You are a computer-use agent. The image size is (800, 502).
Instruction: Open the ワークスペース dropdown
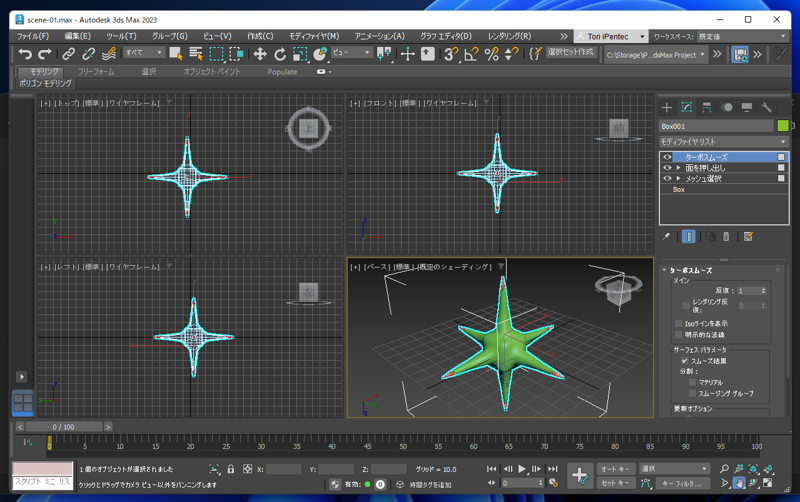click(x=742, y=36)
